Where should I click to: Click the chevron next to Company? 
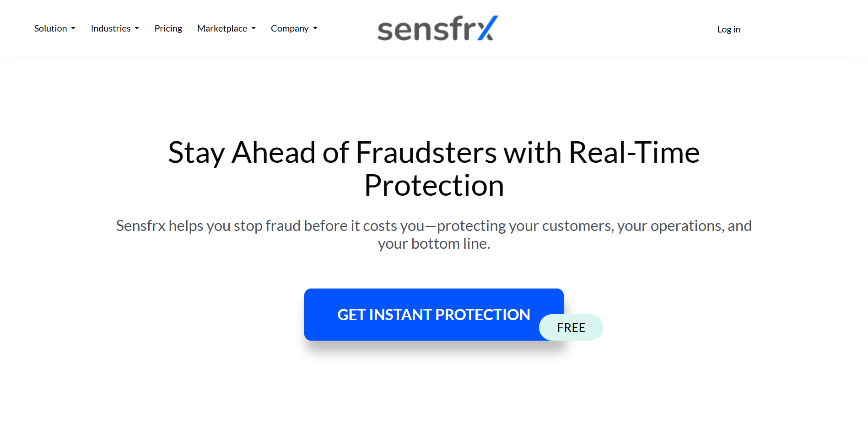pos(315,29)
